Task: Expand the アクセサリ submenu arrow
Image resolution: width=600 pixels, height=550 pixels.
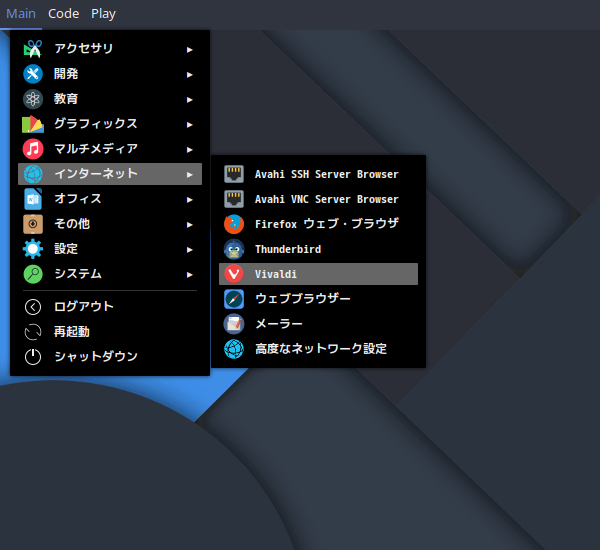Action: (189, 50)
